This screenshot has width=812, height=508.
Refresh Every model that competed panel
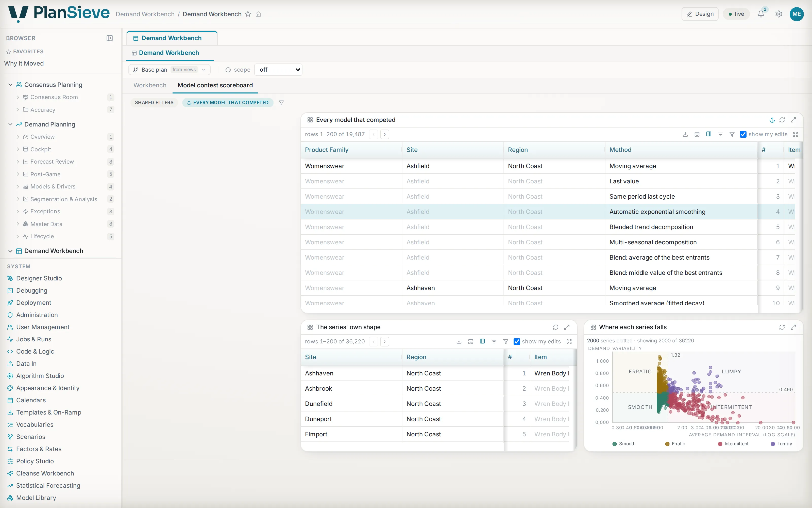tap(782, 120)
